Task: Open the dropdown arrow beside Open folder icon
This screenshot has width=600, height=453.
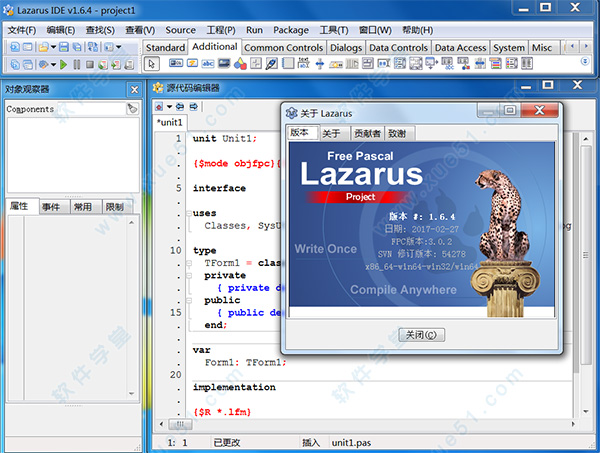Action: (54, 47)
